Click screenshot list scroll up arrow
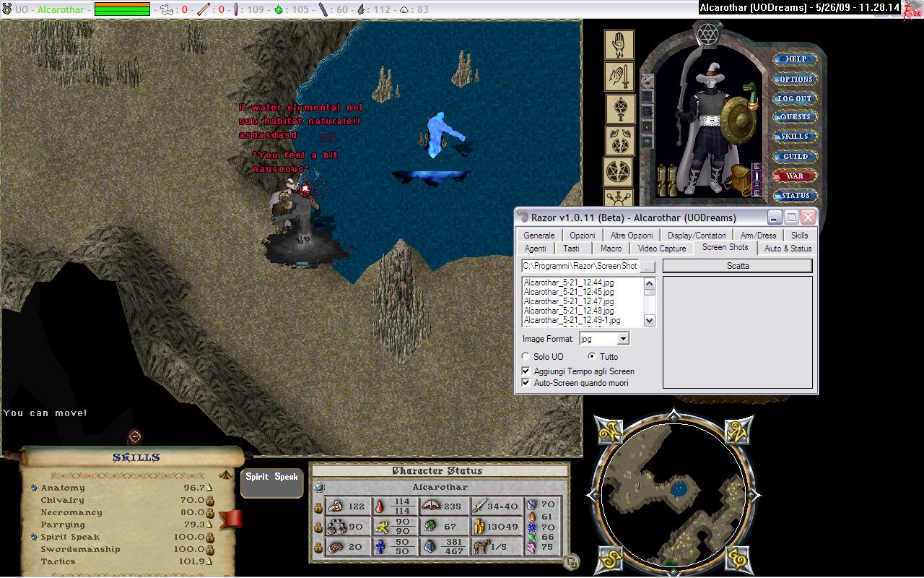 pos(650,282)
